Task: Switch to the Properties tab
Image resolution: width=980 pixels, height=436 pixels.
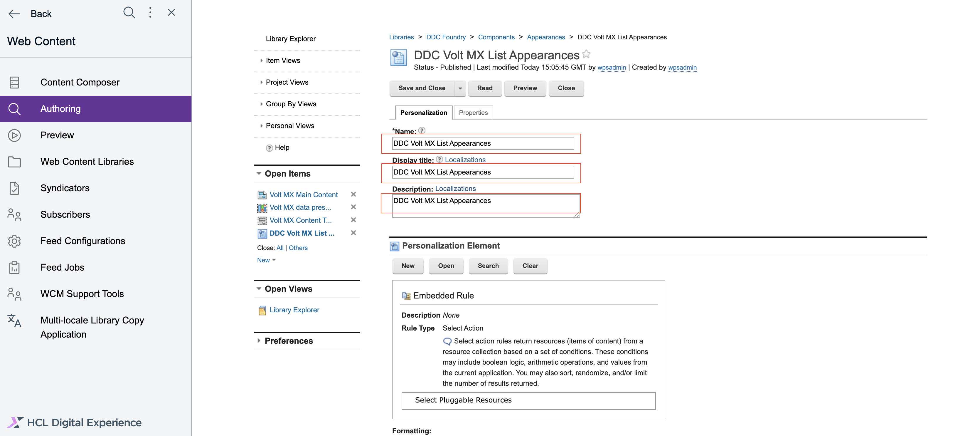Action: click(x=473, y=112)
